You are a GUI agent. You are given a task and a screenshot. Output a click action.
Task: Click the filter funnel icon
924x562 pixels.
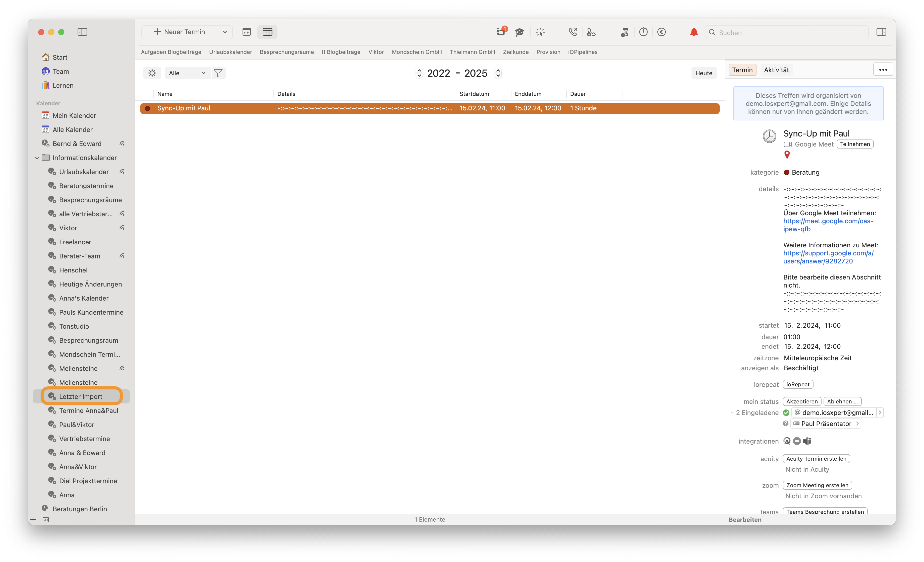(218, 73)
